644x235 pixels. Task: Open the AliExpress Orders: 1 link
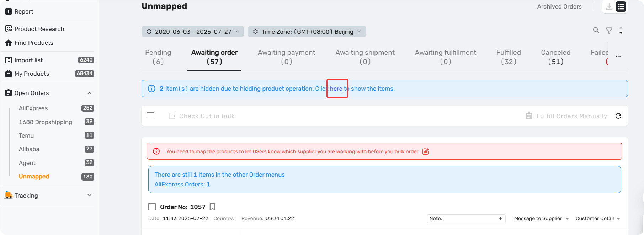pos(182,185)
